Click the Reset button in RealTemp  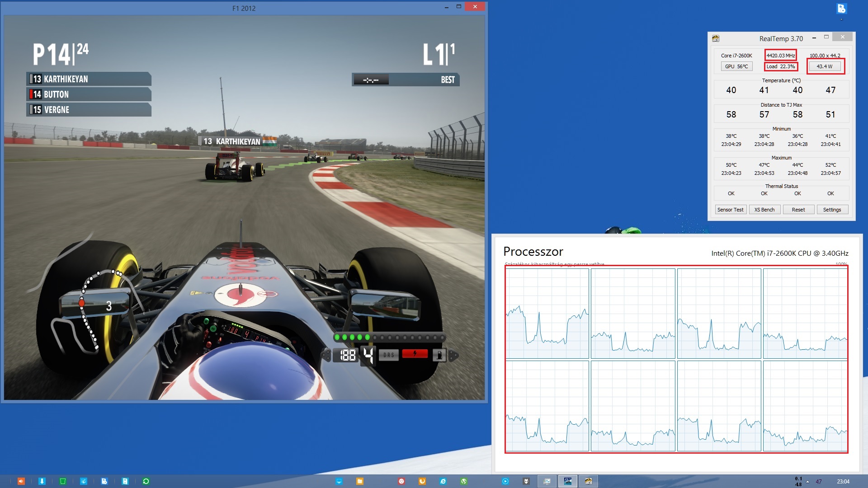(x=798, y=210)
